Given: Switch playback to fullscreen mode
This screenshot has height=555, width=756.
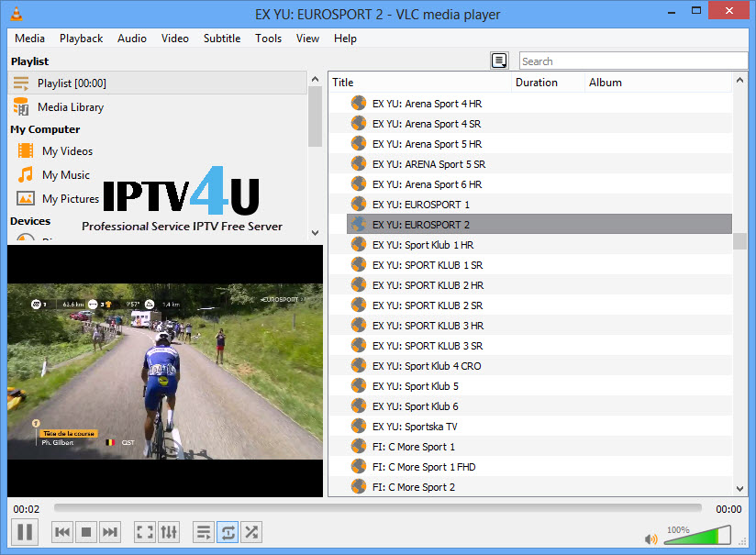Looking at the screenshot, I should [x=144, y=531].
